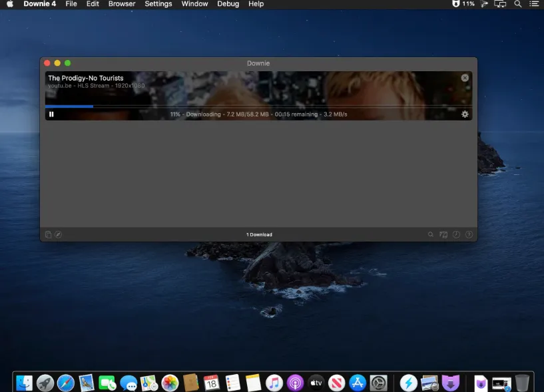
Task: Click the yellow minimize button of Downie window
Action: [57, 63]
